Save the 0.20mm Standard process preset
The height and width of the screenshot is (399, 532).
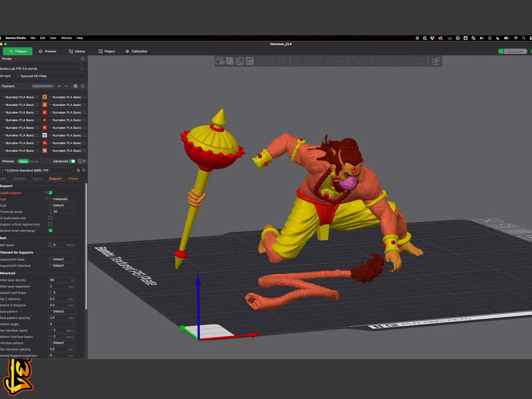pyautogui.click(x=78, y=170)
